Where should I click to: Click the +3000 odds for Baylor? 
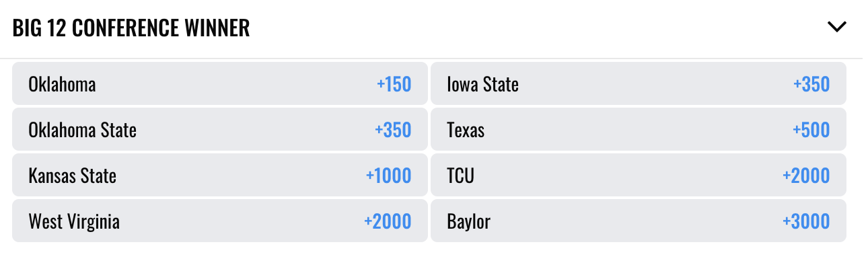(x=806, y=221)
